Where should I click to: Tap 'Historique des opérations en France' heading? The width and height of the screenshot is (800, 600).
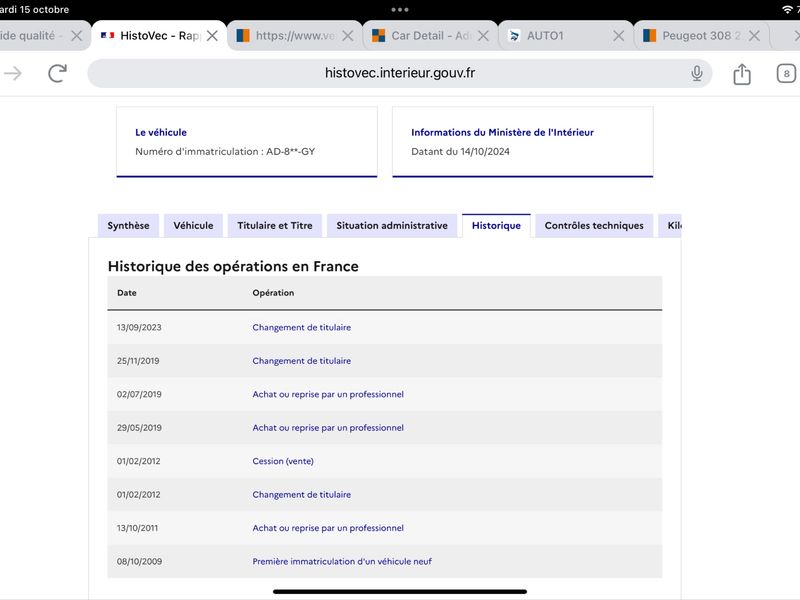[x=233, y=266]
